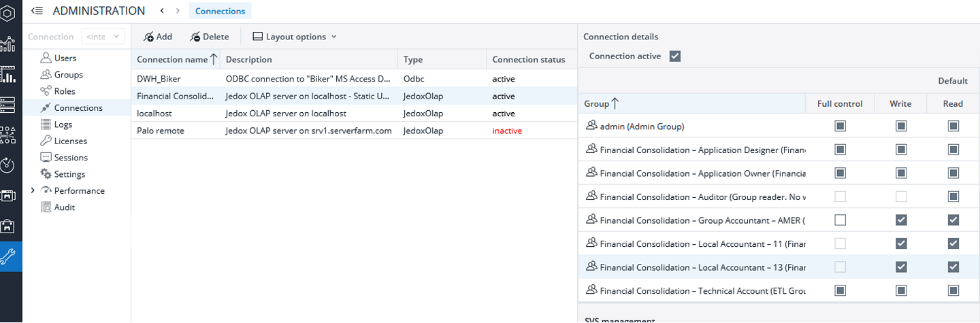Screen dimensions: 980x323
Task: Open the connection selector combo box
Action: (x=103, y=37)
